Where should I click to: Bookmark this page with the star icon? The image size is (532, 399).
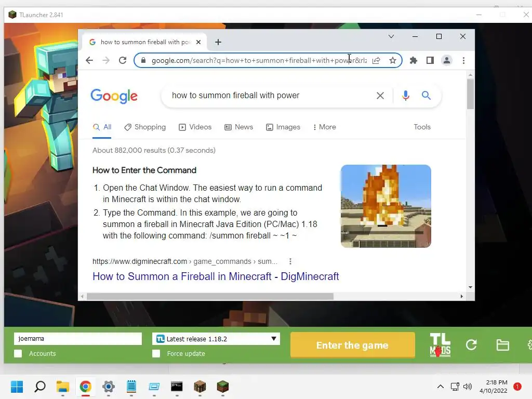393,60
